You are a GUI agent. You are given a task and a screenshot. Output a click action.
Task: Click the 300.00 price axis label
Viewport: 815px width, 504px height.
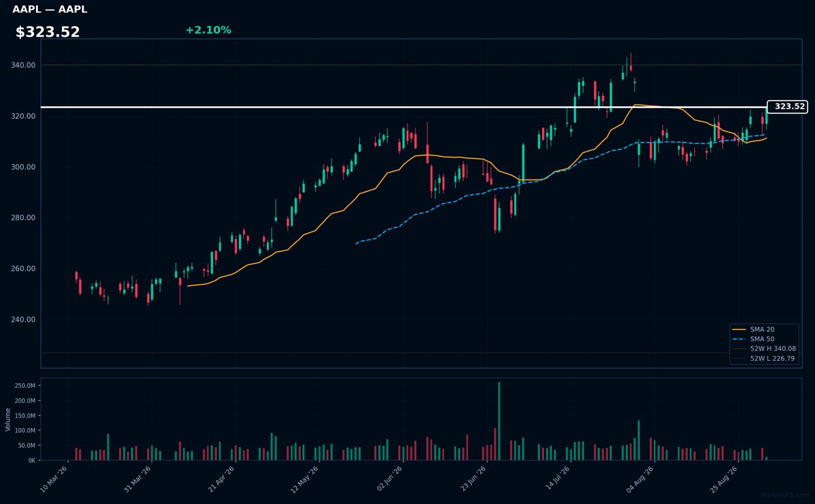click(x=24, y=167)
